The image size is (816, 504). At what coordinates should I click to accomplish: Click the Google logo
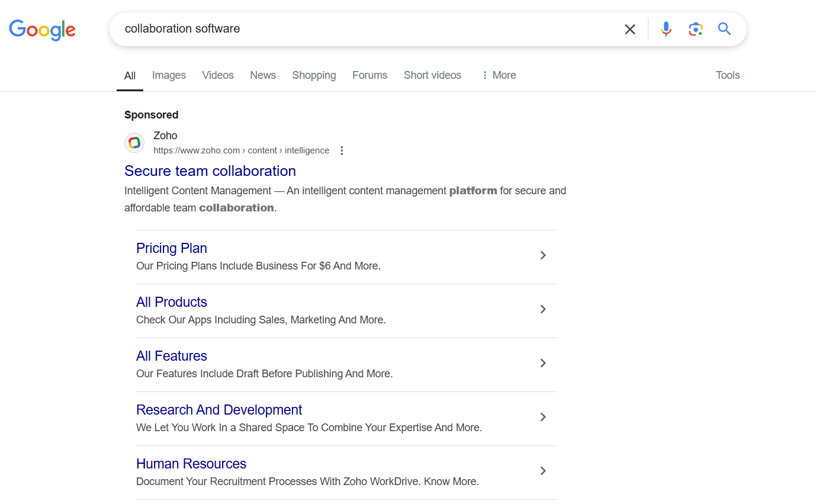[x=42, y=30]
